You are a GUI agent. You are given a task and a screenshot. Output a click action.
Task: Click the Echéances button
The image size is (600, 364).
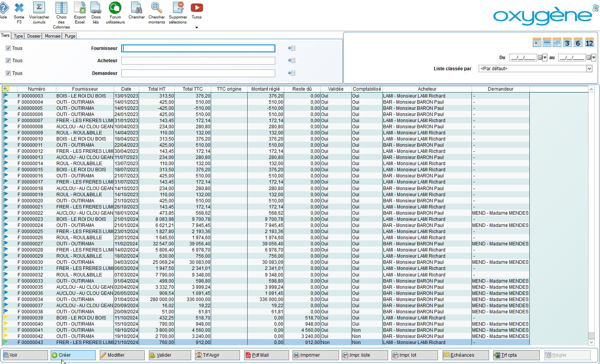[465, 355]
